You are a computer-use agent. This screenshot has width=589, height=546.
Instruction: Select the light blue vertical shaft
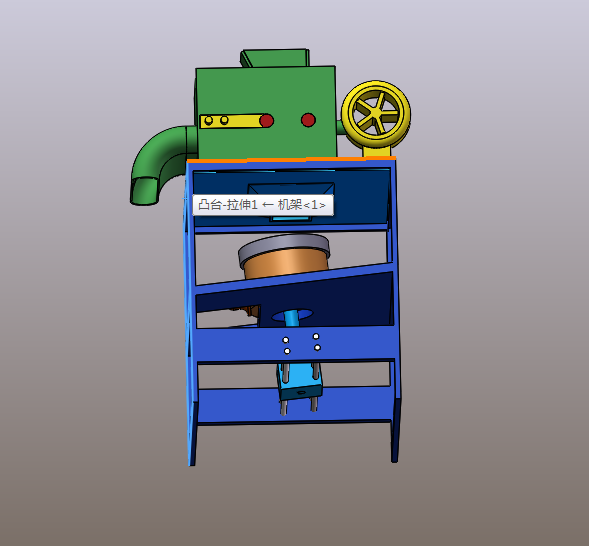(x=290, y=318)
